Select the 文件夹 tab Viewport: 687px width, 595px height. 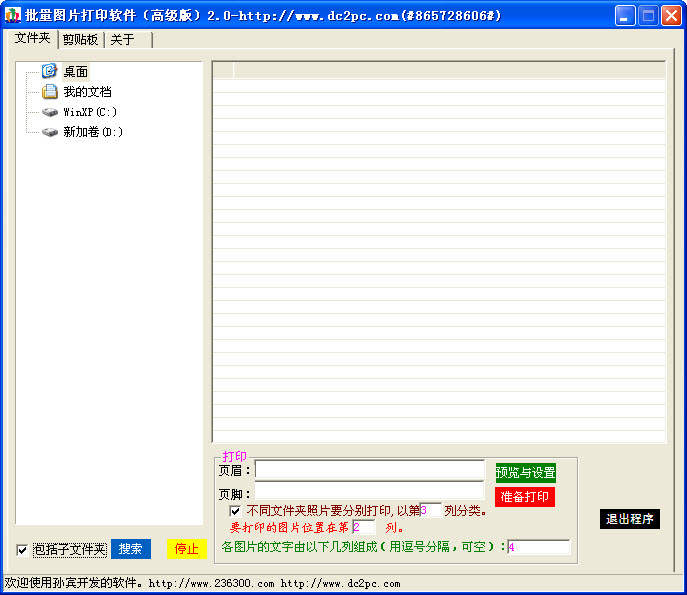pyautogui.click(x=32, y=38)
